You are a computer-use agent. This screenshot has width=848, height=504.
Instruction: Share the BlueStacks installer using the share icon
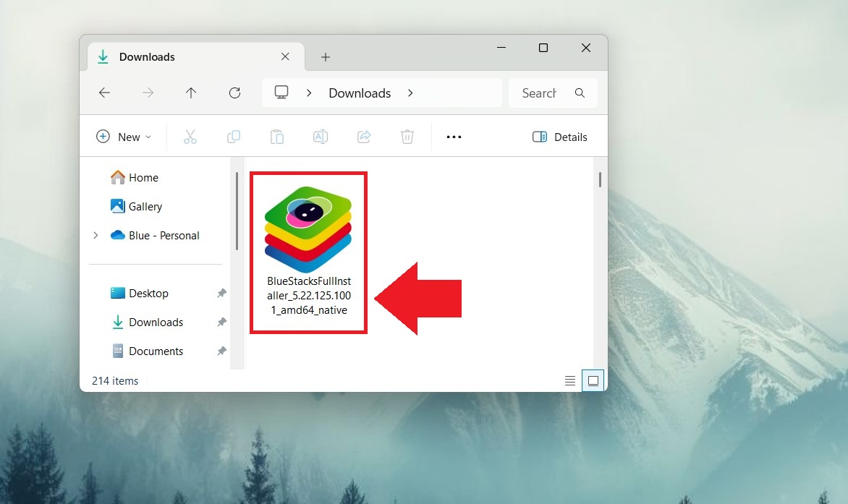(x=364, y=137)
